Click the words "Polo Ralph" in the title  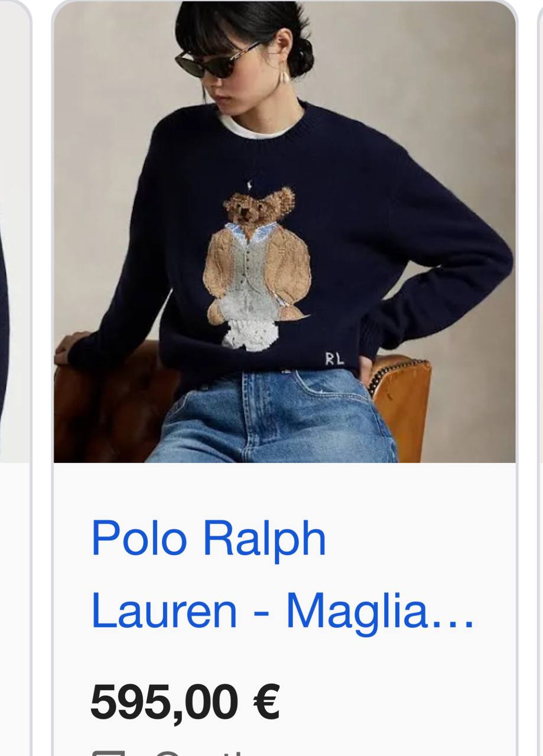209,538
